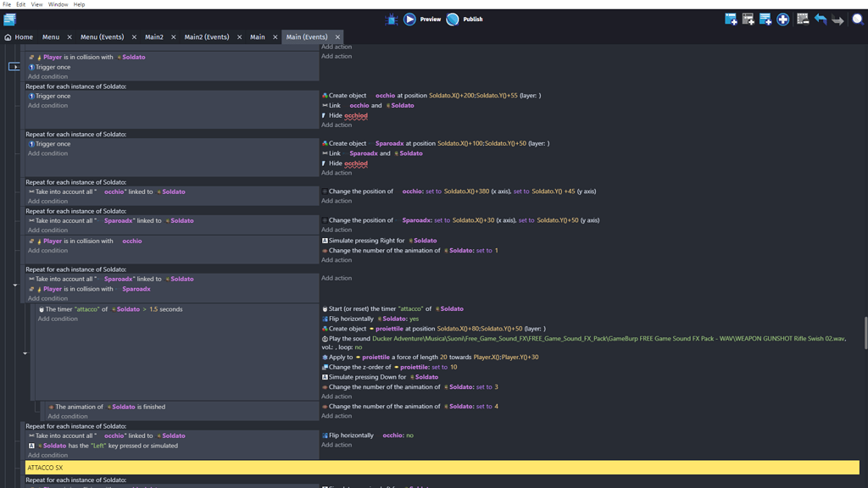Screen dimensions: 868x488
Task: Click the zoom magnifier icon on the toolbar
Action: 857,19
